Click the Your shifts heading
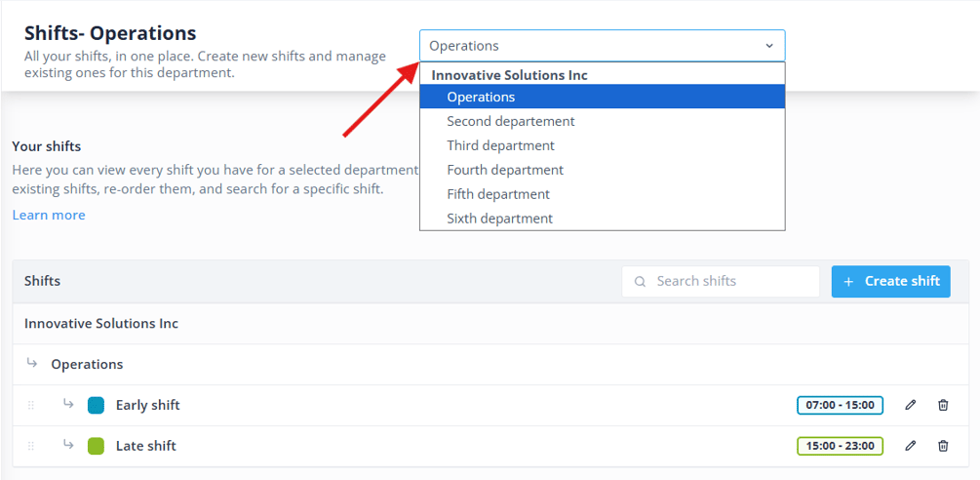The width and height of the screenshot is (980, 480). [x=46, y=147]
